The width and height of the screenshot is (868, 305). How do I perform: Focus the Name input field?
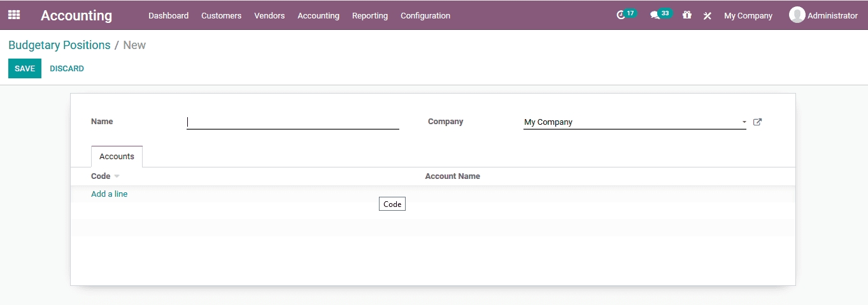click(x=292, y=122)
